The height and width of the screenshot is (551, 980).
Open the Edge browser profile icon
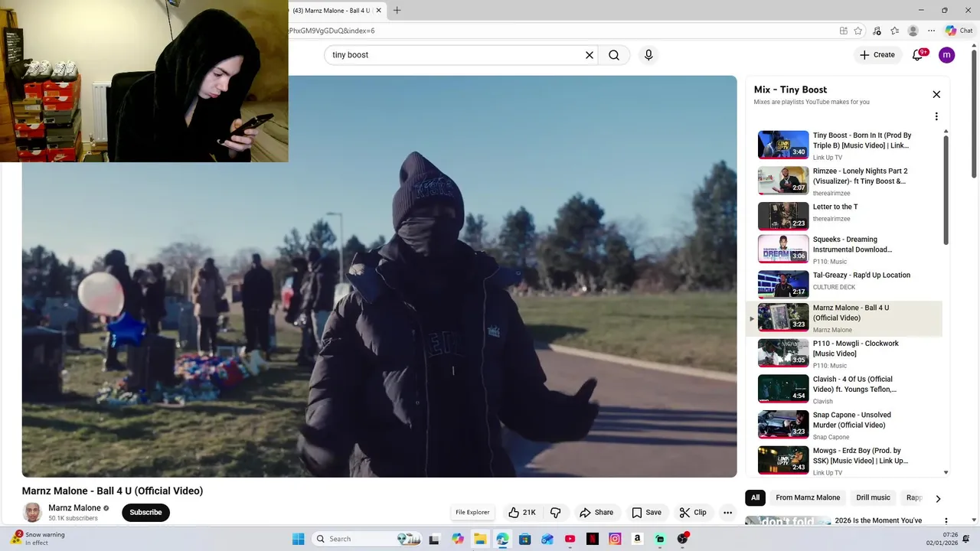(x=913, y=31)
